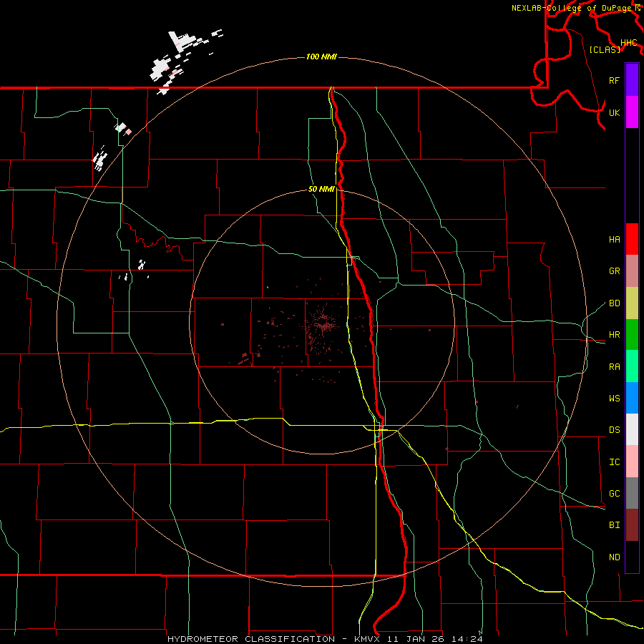
Task: Pick the RA light green legend swatch
Action: point(632,366)
